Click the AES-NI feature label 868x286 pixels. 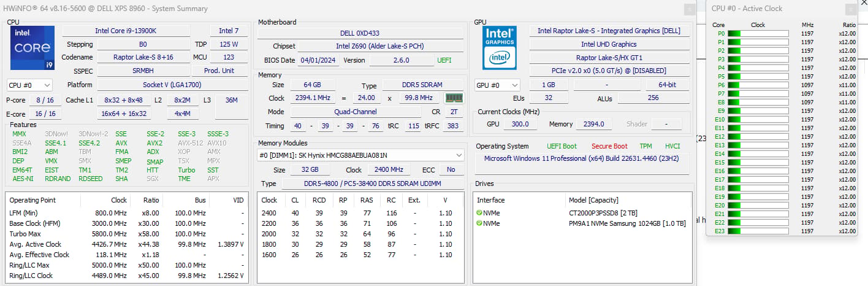(x=23, y=179)
